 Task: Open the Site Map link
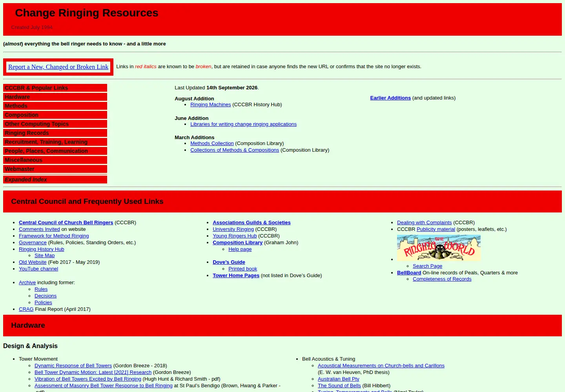tap(44, 256)
